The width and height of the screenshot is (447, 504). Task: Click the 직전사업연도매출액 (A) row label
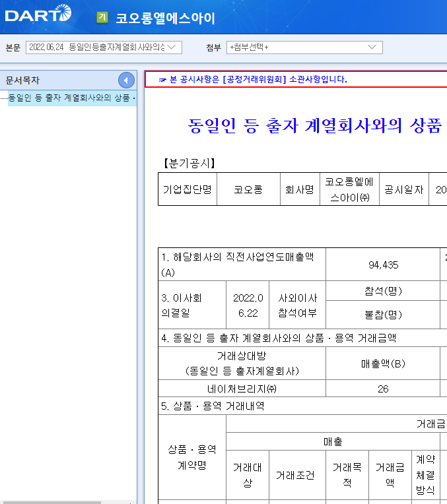point(242,265)
